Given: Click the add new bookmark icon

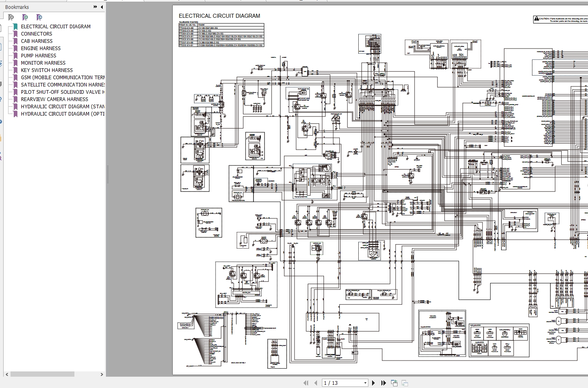Looking at the screenshot, I should point(25,17).
